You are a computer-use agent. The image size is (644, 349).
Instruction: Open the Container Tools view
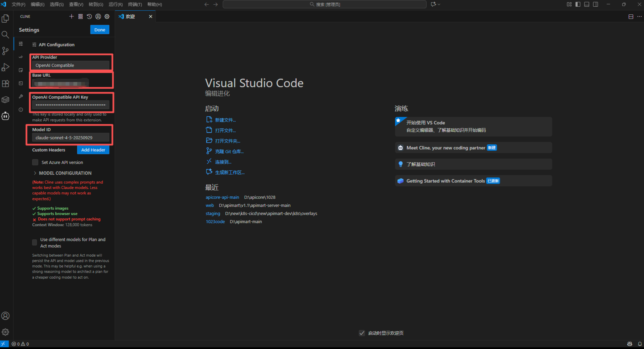(x=5, y=100)
